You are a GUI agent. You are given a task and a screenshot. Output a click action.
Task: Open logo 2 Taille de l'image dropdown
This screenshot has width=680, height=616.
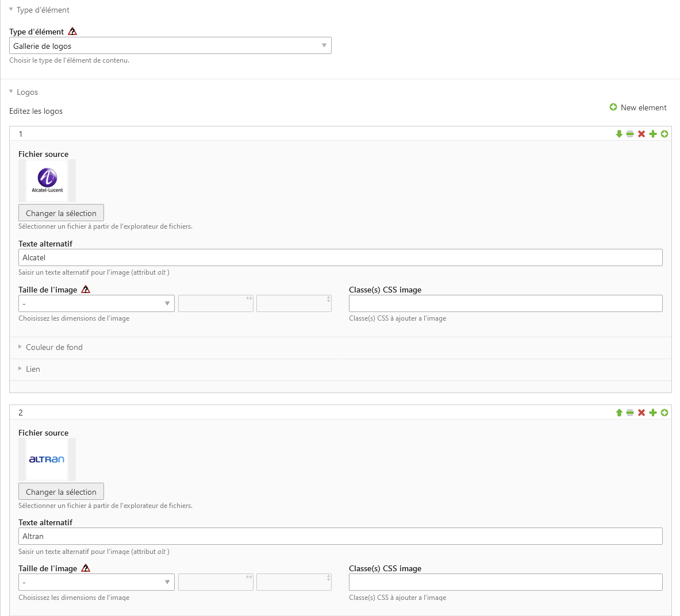96,582
